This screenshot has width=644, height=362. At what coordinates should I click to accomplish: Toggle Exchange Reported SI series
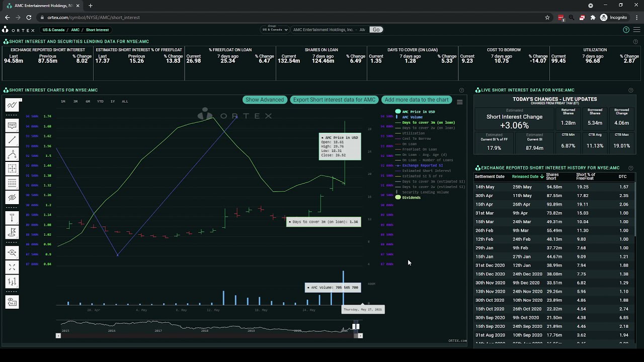pos(423,165)
